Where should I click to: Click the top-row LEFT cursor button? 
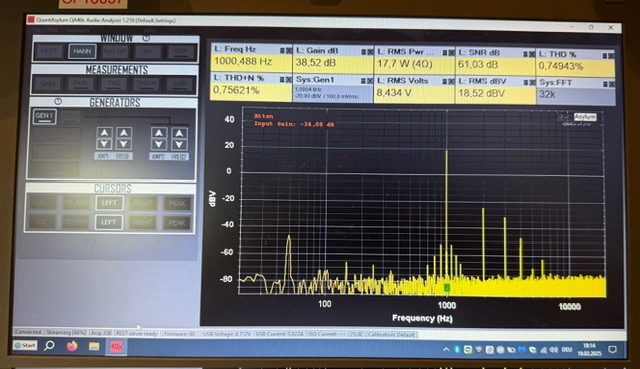109,203
